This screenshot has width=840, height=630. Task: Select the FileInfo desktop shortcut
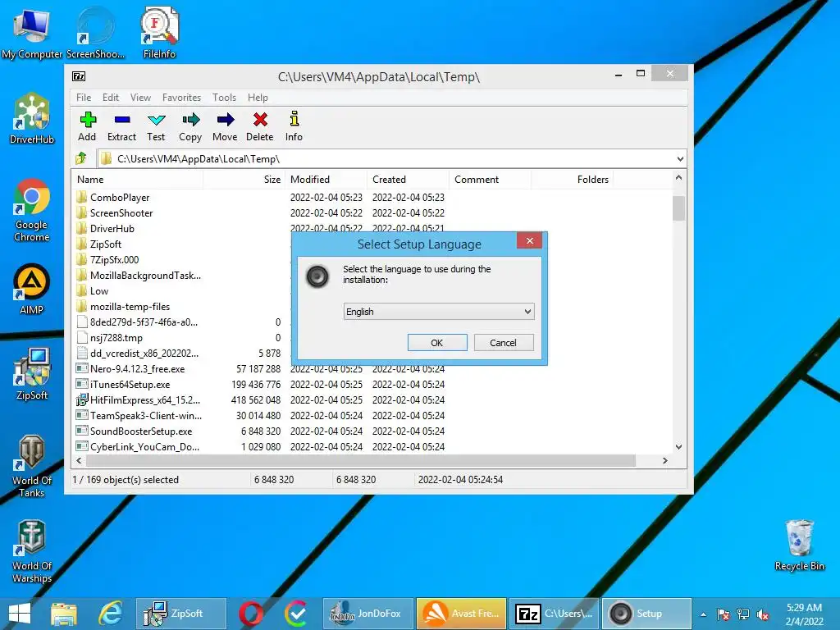tap(159, 33)
